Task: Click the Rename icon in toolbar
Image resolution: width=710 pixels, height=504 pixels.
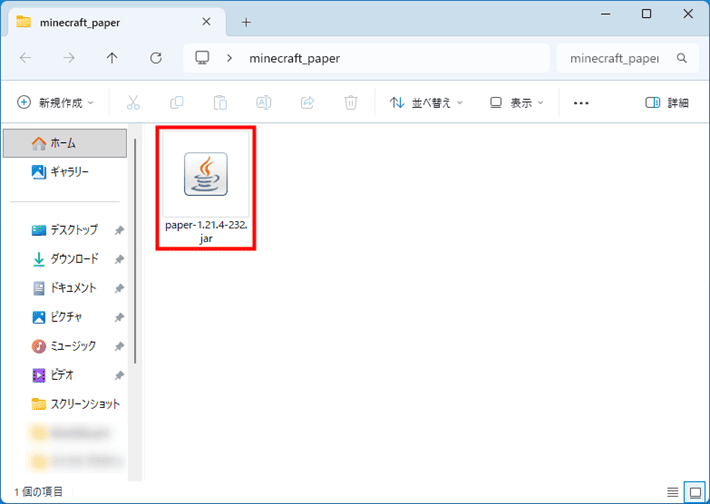Action: pos(264,103)
